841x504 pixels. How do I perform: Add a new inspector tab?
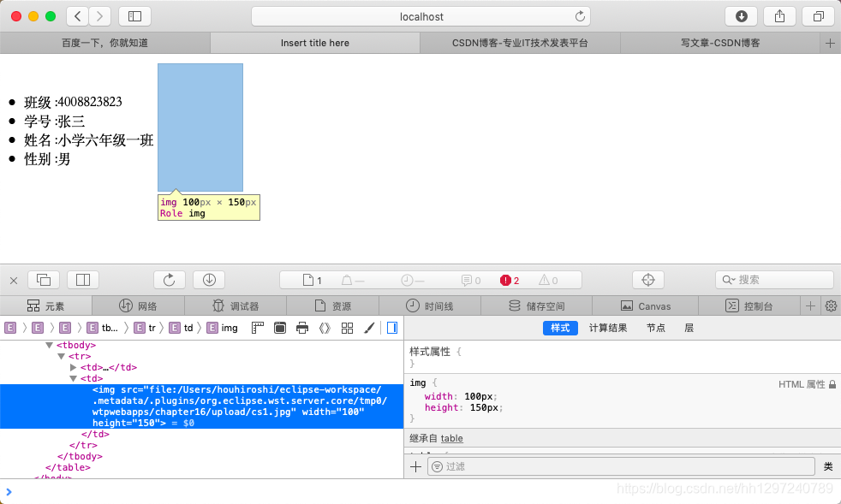click(x=810, y=306)
